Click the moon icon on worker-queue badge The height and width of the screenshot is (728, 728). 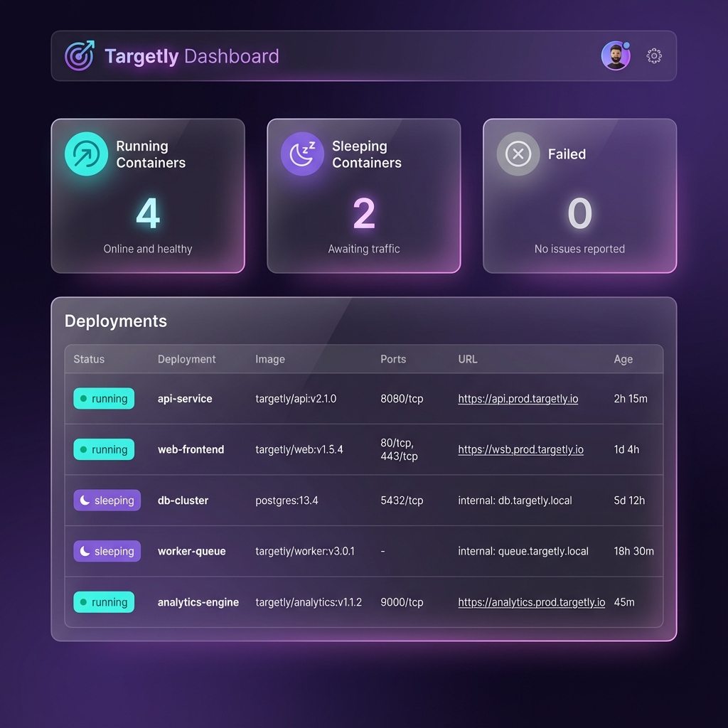84,551
